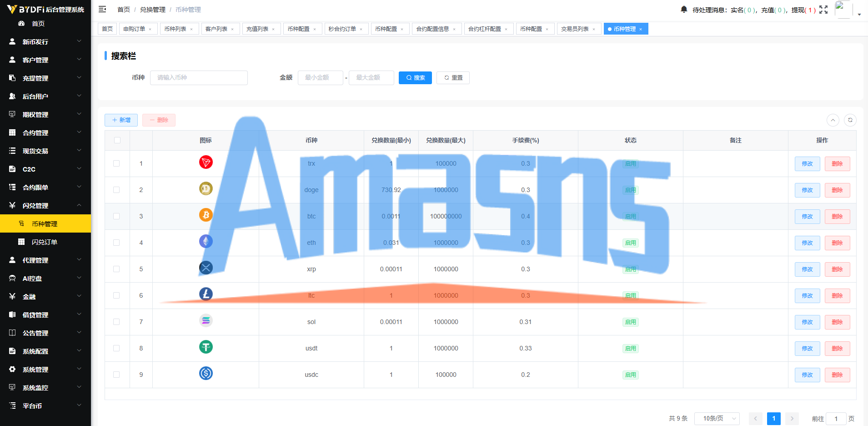
Task: Collapse 闪兑管理 sidebar menu
Action: 45,205
